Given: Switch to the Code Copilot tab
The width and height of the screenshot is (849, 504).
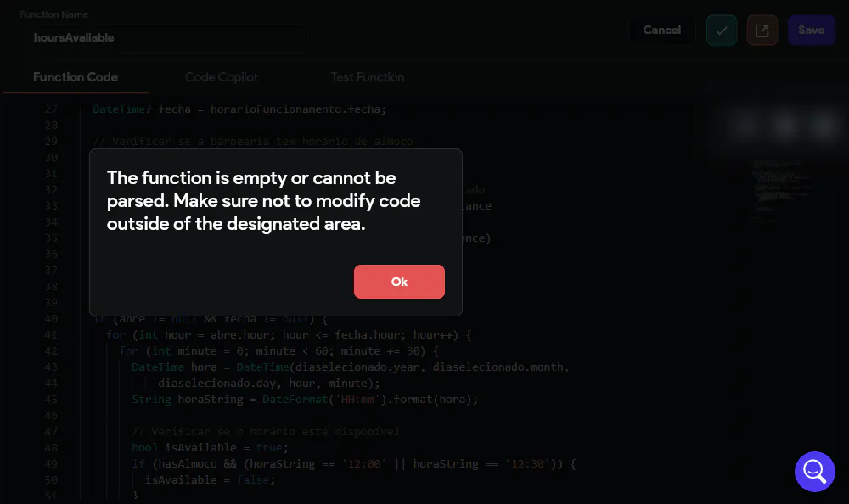Looking at the screenshot, I should pos(222,77).
